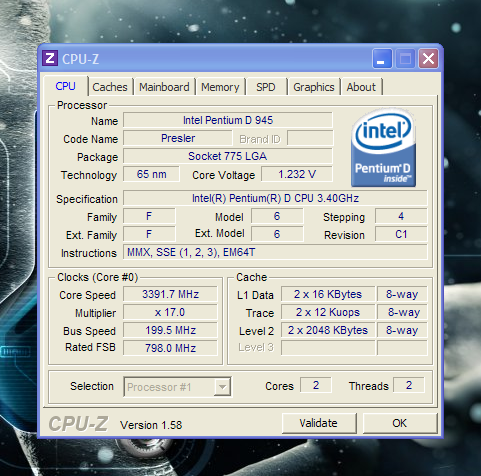Click the OK button

point(400,423)
